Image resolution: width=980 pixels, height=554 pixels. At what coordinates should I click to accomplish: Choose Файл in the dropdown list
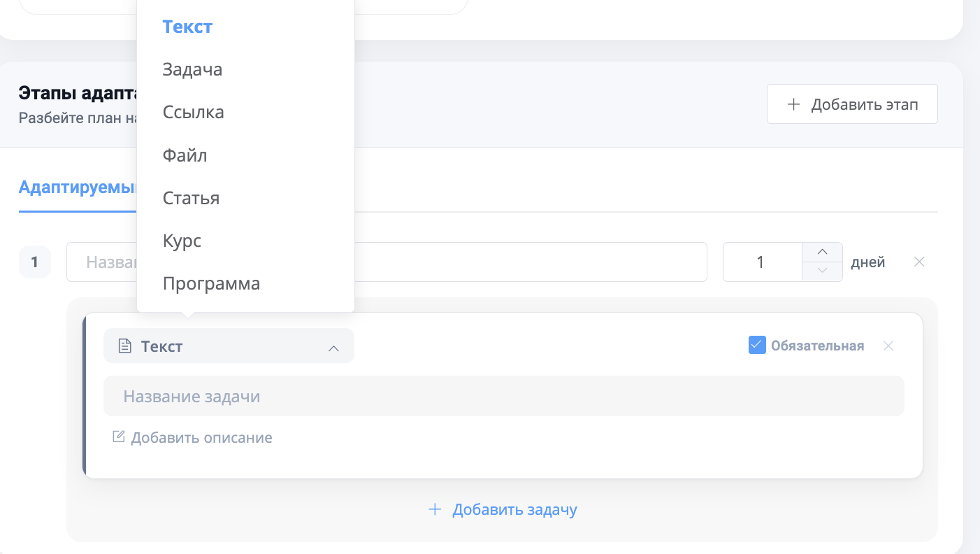(185, 155)
